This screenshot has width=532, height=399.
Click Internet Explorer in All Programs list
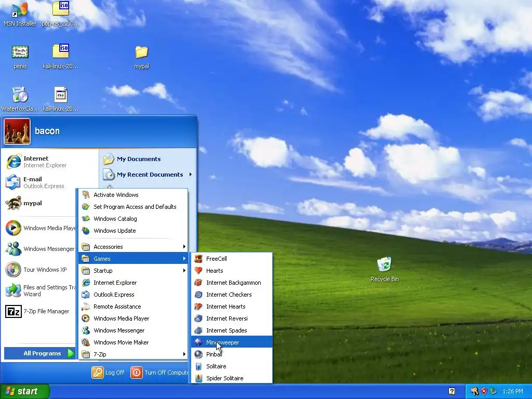click(x=133, y=283)
